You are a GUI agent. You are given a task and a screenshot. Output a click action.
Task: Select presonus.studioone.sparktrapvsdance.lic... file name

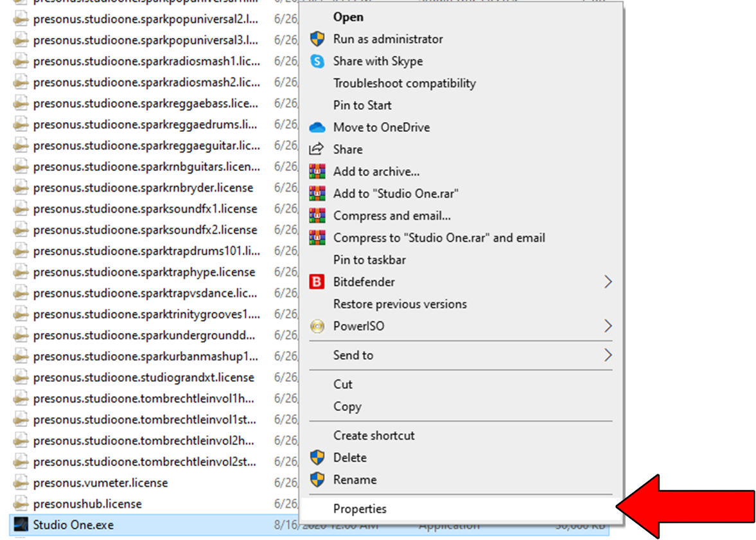[x=145, y=293]
